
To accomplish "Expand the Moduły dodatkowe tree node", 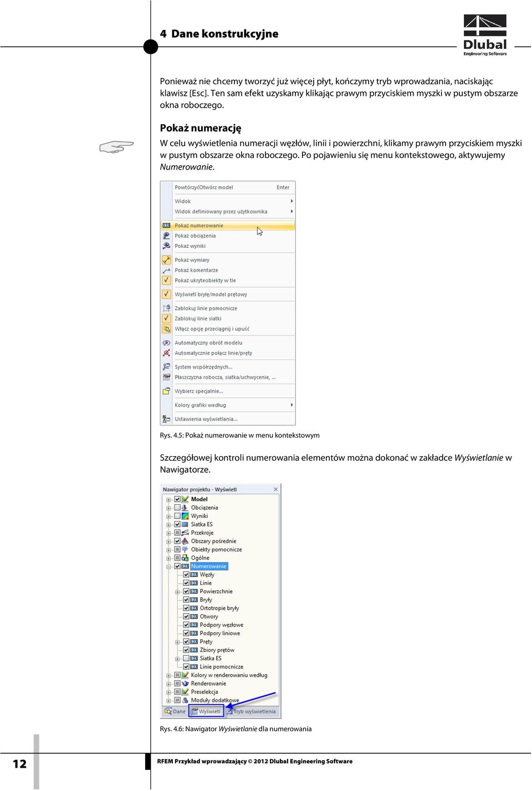I will coord(168,700).
